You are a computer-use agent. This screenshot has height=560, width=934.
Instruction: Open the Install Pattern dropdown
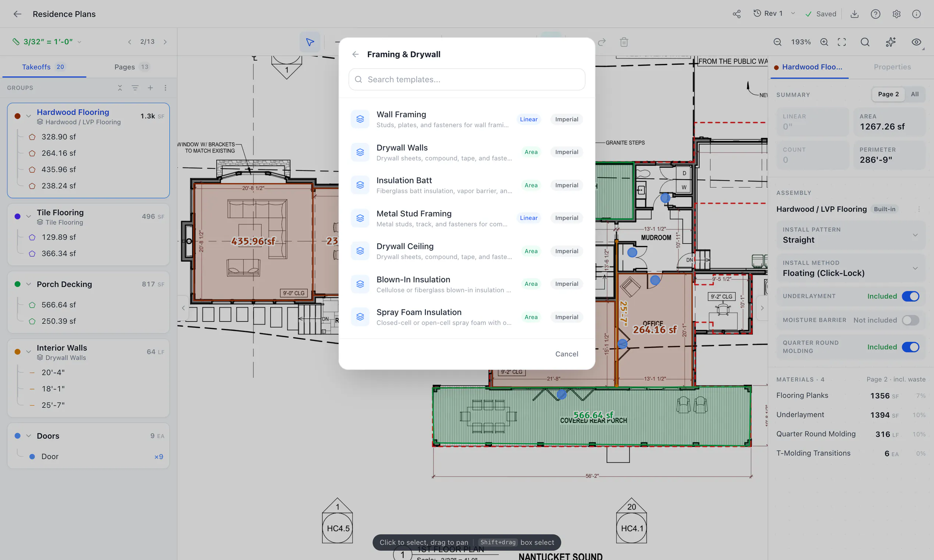click(851, 235)
